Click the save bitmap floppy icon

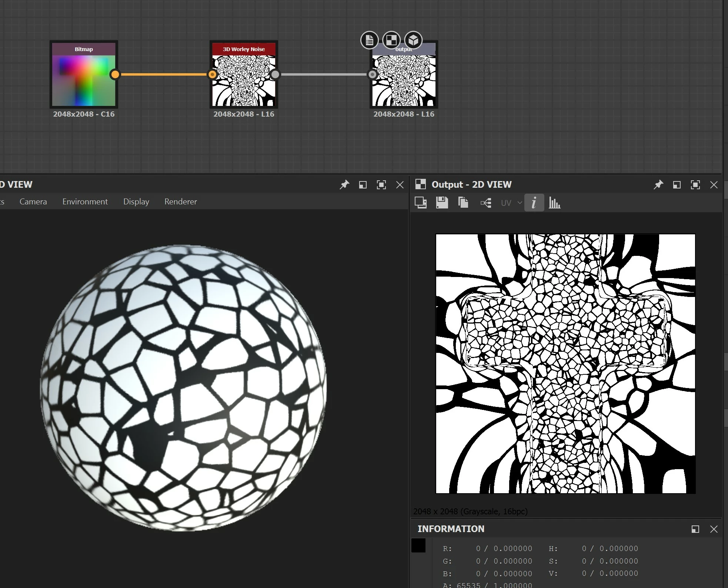click(442, 203)
